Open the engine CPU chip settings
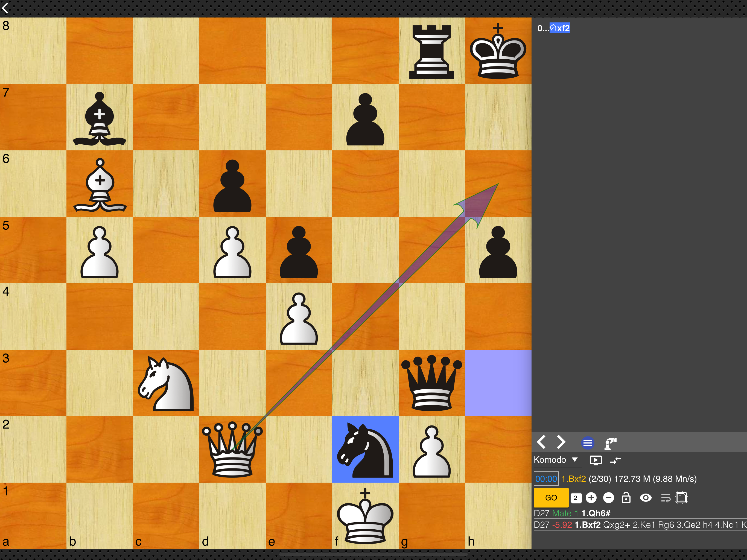Image resolution: width=747 pixels, height=560 pixels. pos(681,498)
